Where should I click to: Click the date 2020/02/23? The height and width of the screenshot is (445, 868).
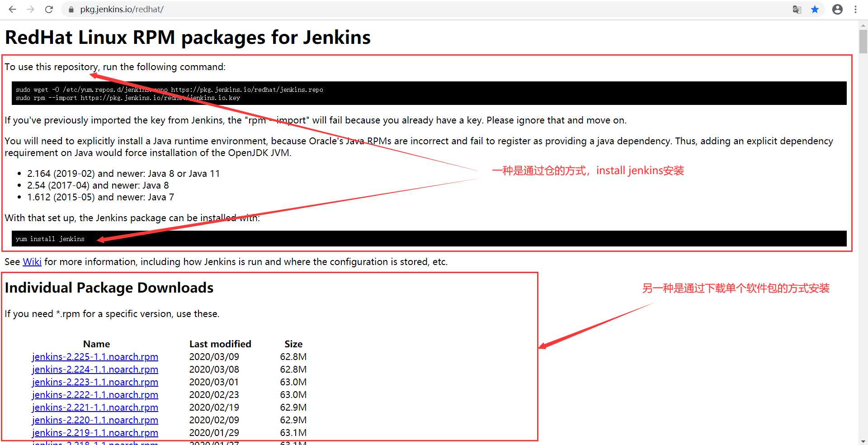pyautogui.click(x=214, y=395)
